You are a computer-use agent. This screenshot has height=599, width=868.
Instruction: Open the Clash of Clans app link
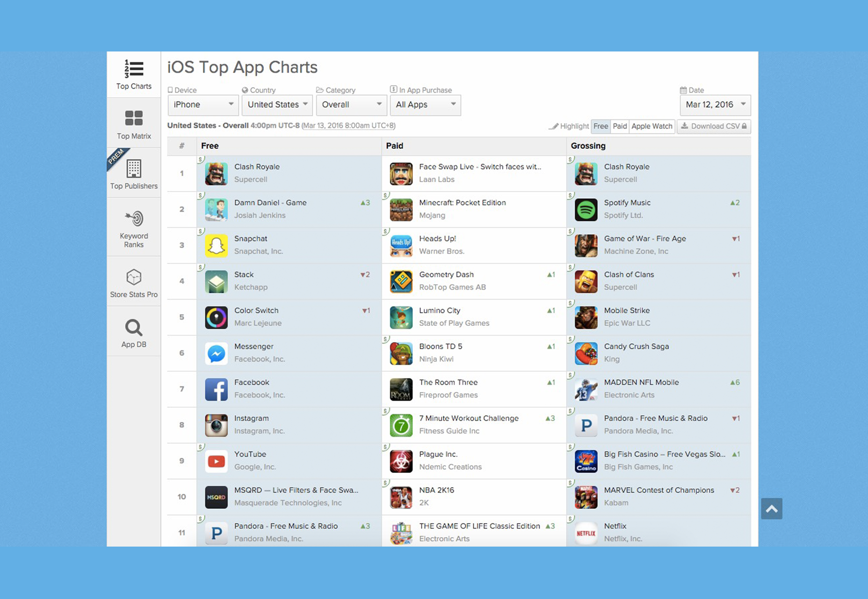629,275
